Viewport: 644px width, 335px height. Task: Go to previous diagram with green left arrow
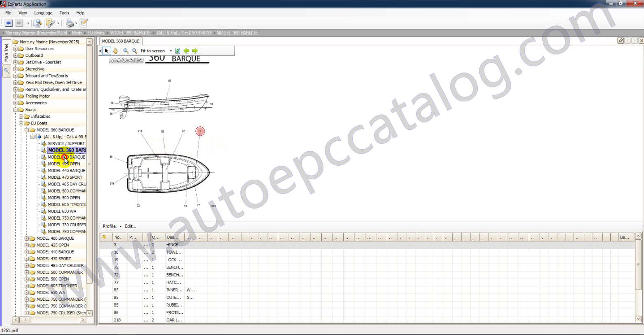[x=186, y=51]
